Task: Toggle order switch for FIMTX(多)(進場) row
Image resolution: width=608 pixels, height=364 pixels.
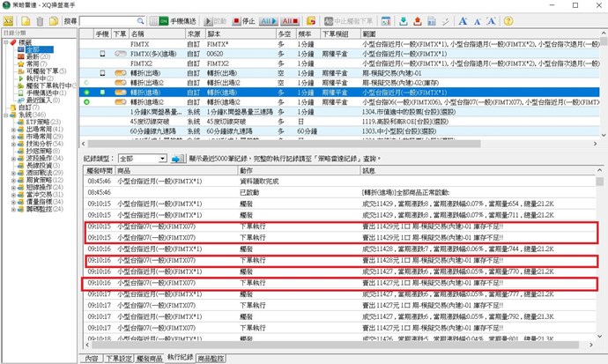Action: point(122,53)
